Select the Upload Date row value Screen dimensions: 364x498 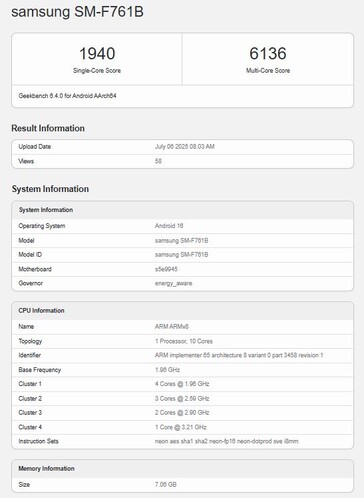pyautogui.click(x=185, y=147)
